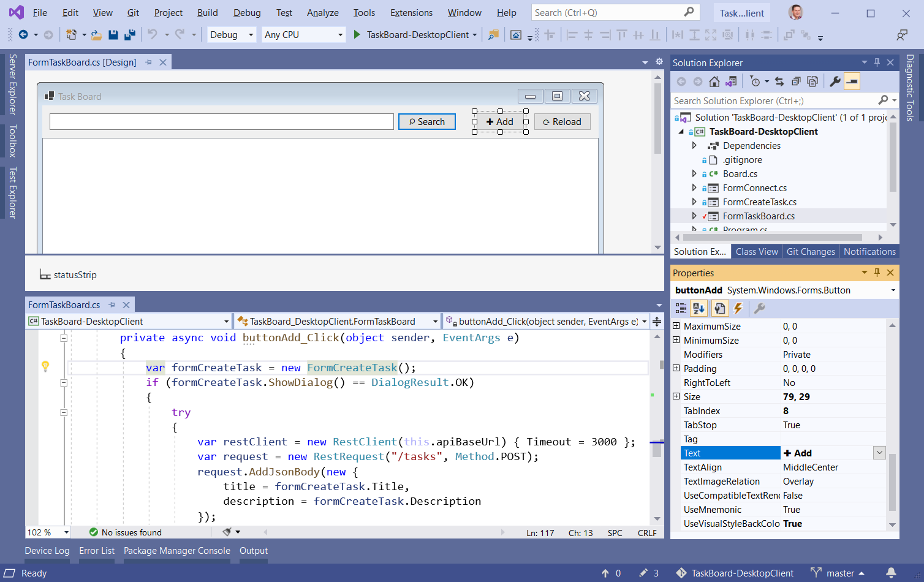Viewport: 924px width, 582px height.
Task: Click the Refresh icon in Solution Explorer
Action: 779,81
